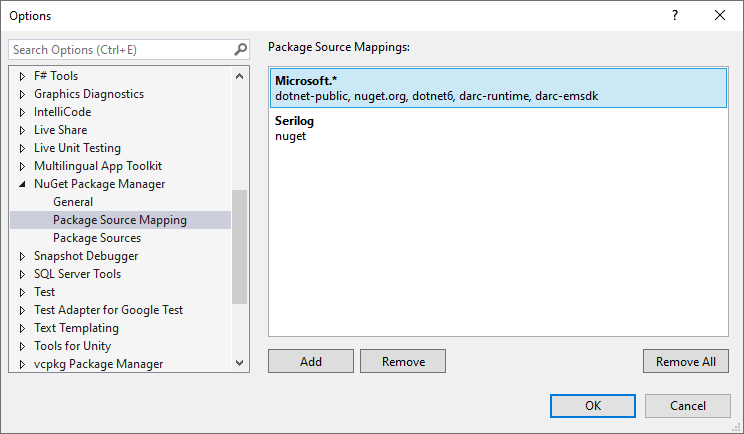Select Live Unit Testing category
Image resolution: width=744 pixels, height=434 pixels.
[77, 148]
